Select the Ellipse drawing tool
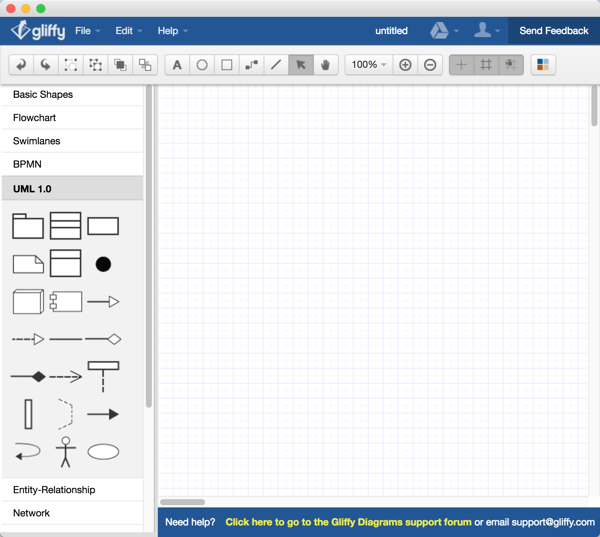600x537 pixels. pyautogui.click(x=202, y=65)
